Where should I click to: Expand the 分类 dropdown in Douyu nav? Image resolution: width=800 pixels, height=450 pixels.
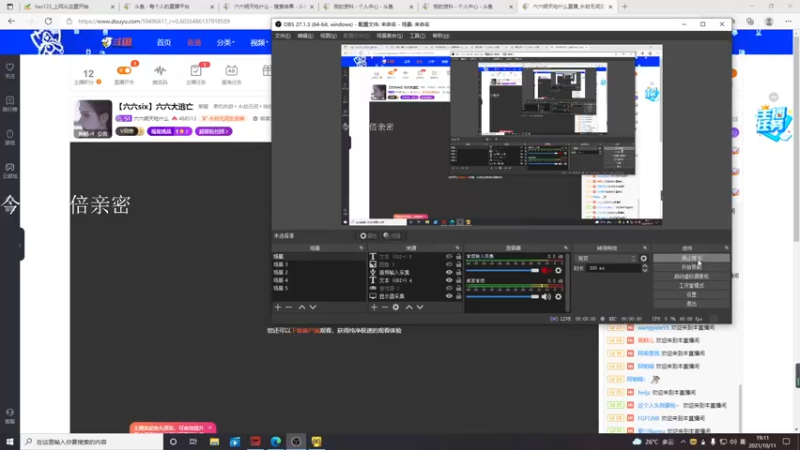click(x=226, y=42)
